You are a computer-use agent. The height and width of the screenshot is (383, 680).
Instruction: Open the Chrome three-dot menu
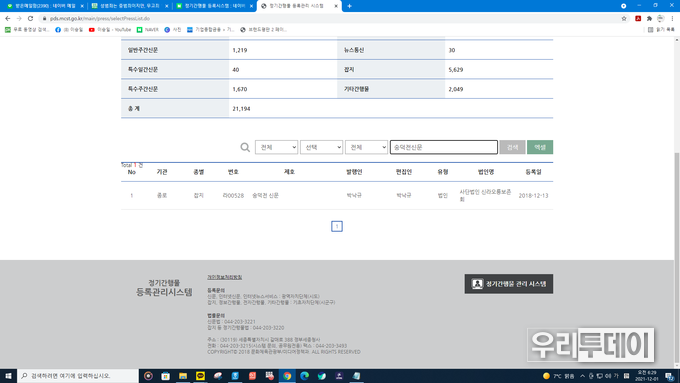coord(672,19)
